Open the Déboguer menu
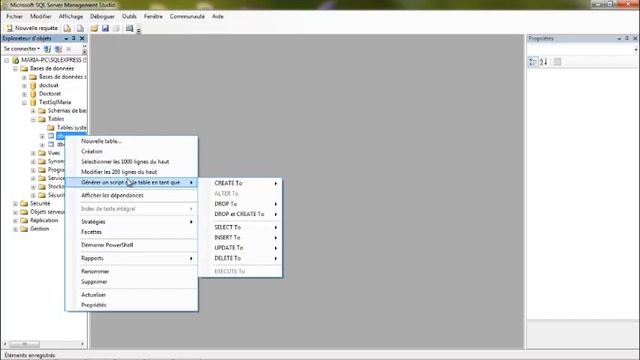Viewport: 640px width, 360px height. tap(102, 16)
